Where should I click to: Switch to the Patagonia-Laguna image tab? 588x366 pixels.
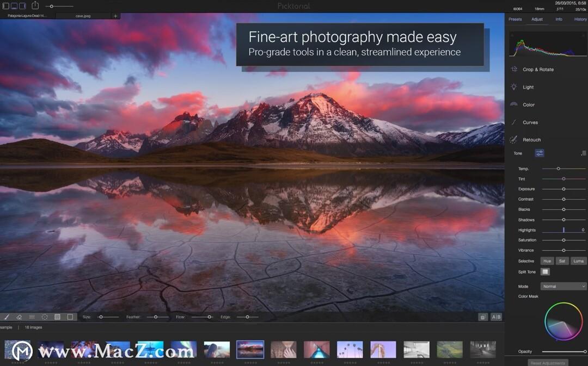(27, 16)
